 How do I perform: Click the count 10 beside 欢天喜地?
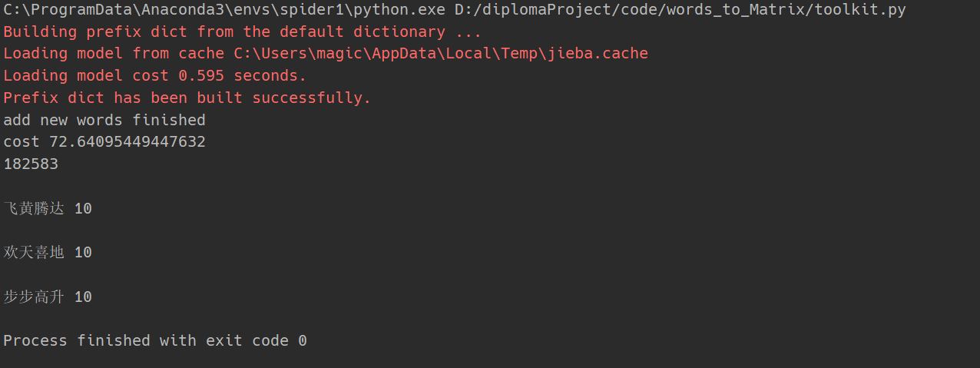[x=83, y=253]
